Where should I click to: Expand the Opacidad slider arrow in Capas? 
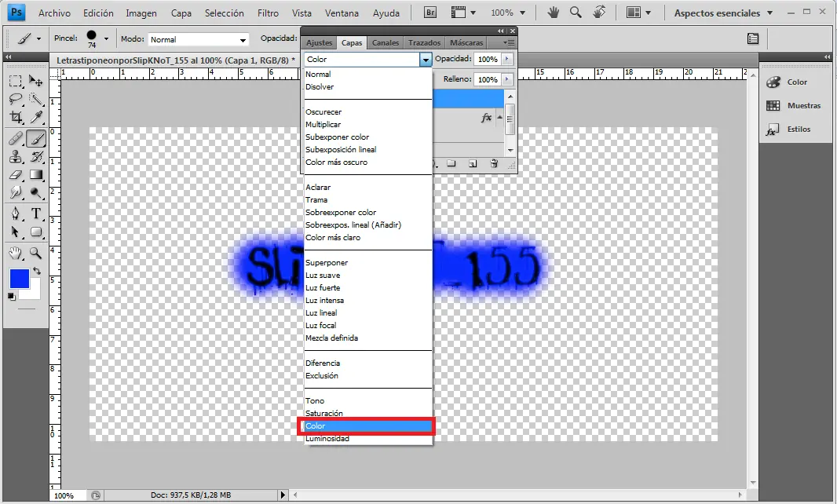point(507,59)
